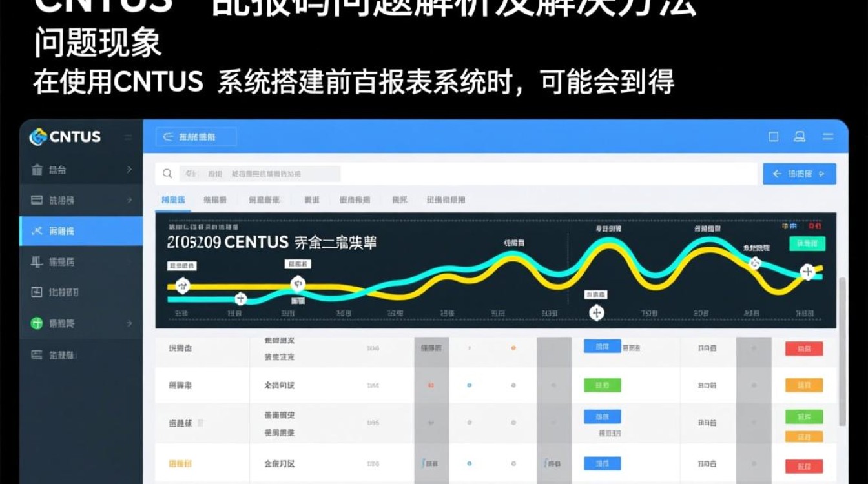This screenshot has height=484, width=868.
Task: Click the red button in the last visible row
Action: 804,465
